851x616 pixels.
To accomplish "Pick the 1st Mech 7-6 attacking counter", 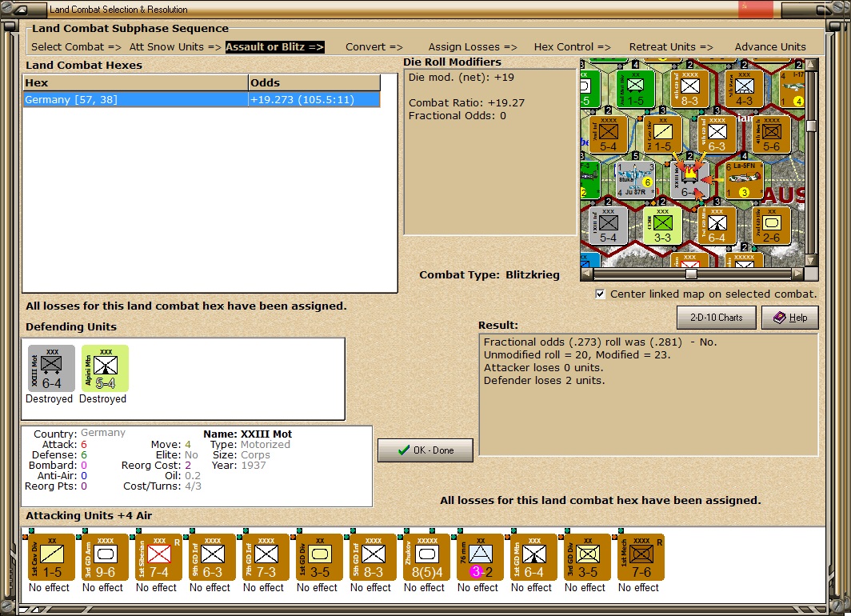I will pyautogui.click(x=641, y=557).
